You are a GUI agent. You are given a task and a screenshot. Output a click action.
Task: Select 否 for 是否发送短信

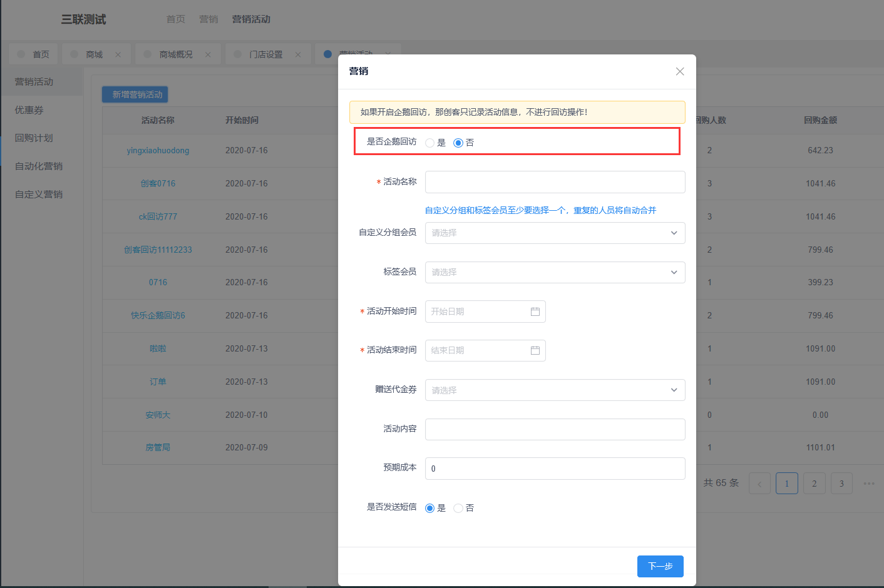click(458, 508)
